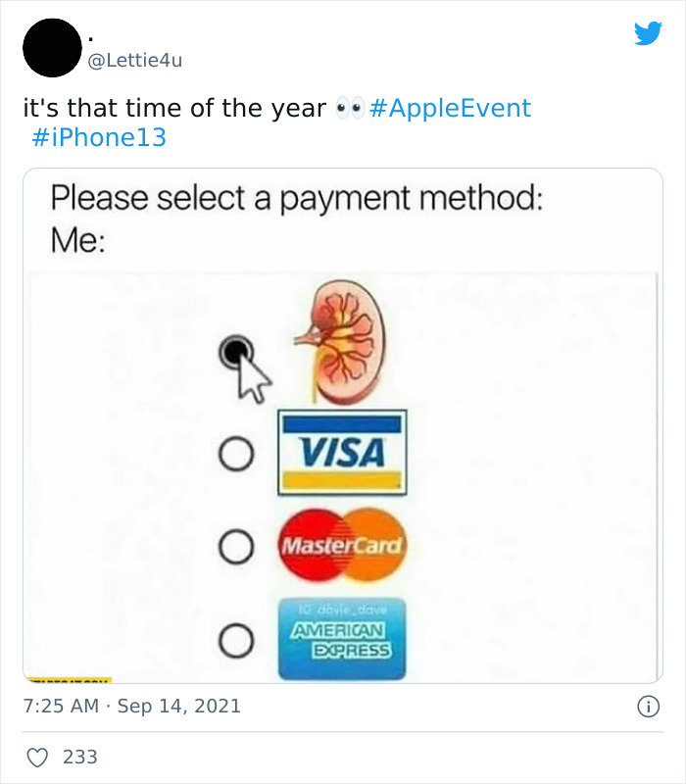Click the American Express logo
Viewport: 686px width, 784px height.
[x=345, y=637]
